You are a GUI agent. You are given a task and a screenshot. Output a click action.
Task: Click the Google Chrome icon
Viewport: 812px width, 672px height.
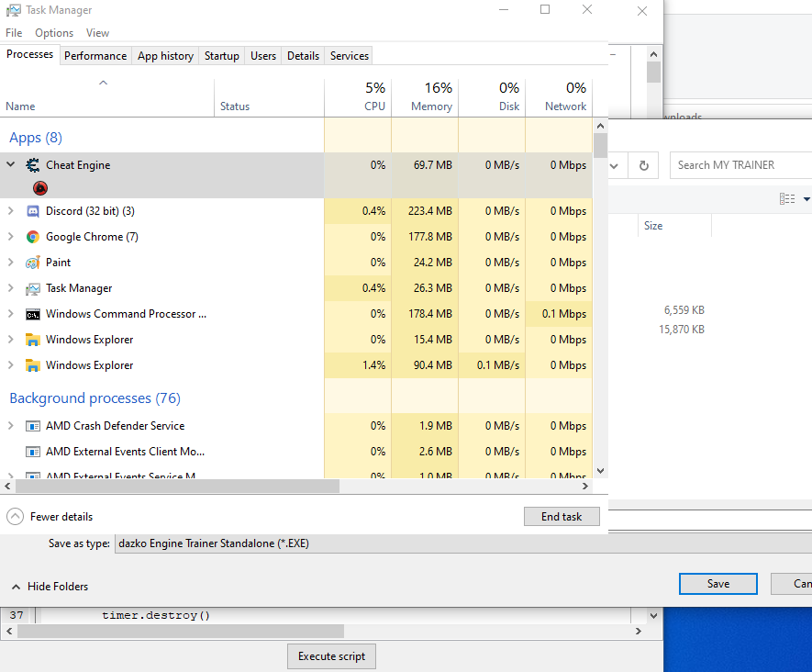33,237
